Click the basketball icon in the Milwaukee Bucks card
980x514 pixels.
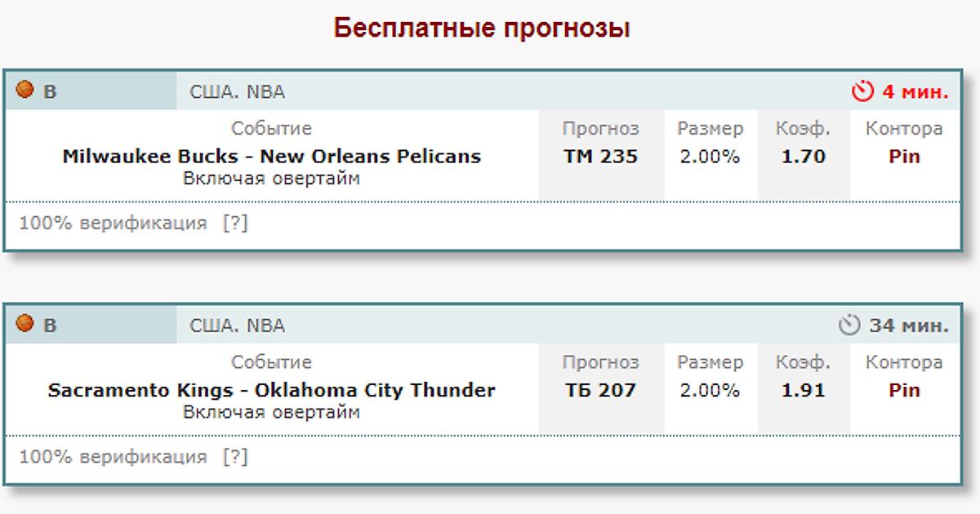[x=25, y=90]
